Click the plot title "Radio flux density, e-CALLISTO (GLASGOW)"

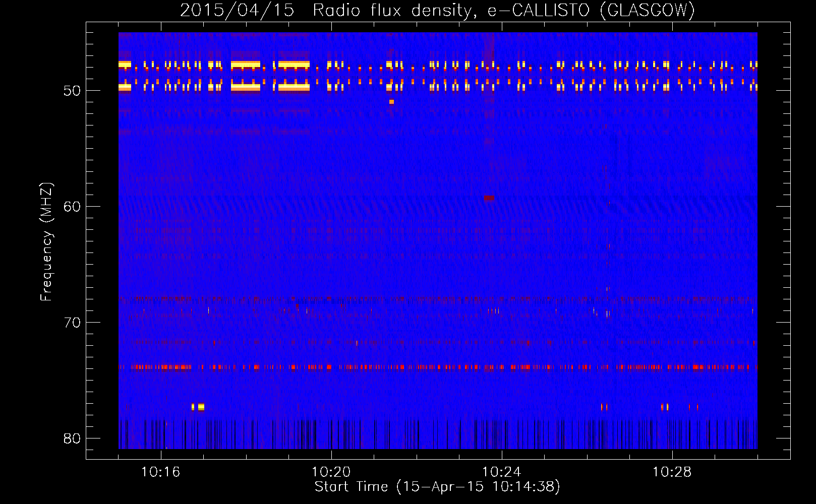pyautogui.click(x=503, y=10)
